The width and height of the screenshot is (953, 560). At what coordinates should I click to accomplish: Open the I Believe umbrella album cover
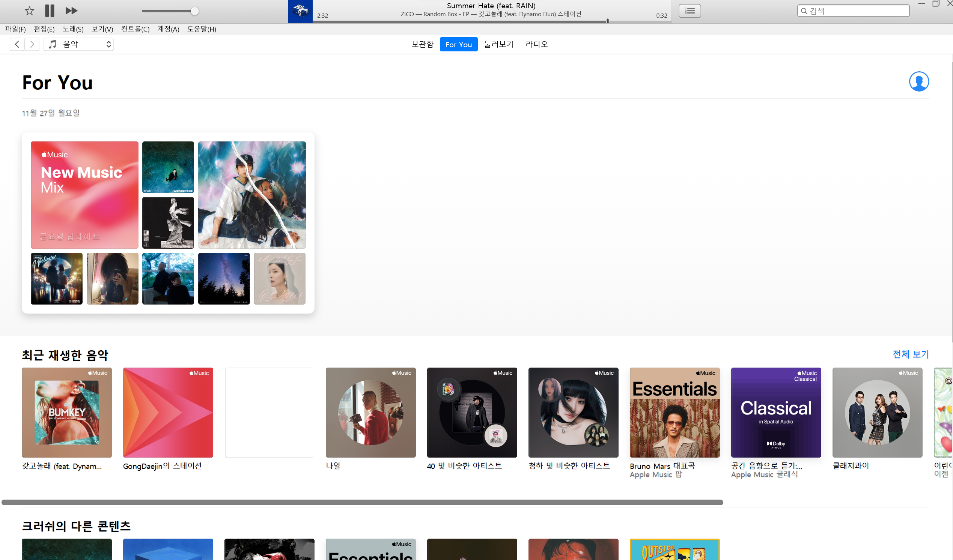coord(56,278)
